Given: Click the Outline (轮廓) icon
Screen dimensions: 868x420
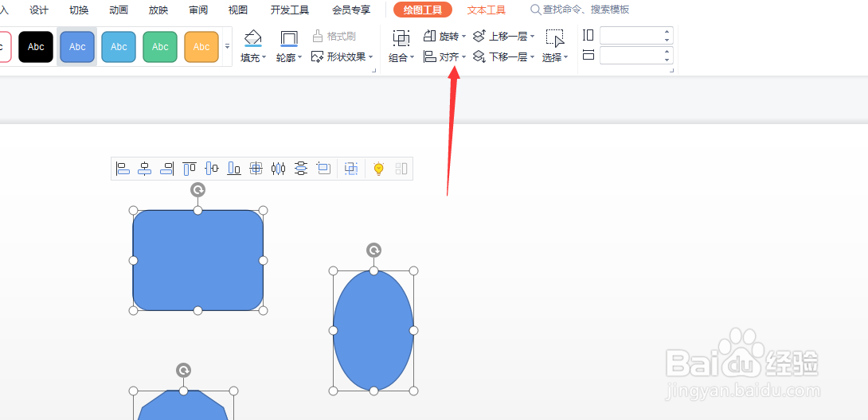Looking at the screenshot, I should tap(288, 38).
